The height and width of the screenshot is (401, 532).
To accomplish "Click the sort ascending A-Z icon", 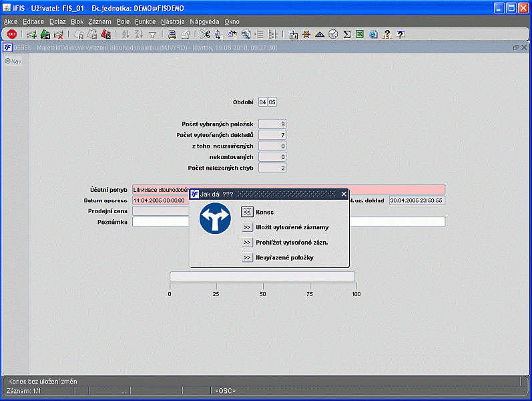I will point(125,34).
